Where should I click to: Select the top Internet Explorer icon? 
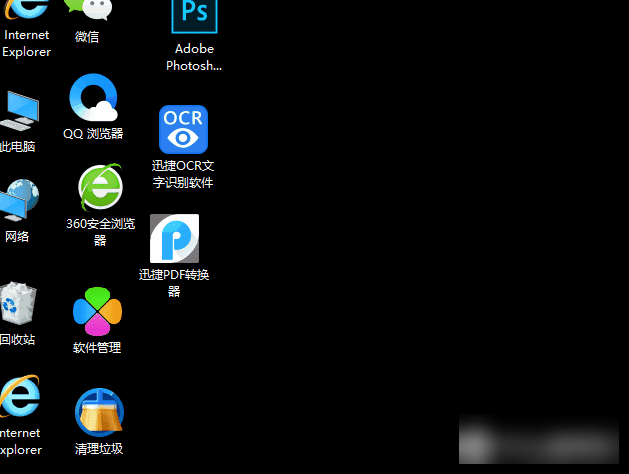coord(26,10)
